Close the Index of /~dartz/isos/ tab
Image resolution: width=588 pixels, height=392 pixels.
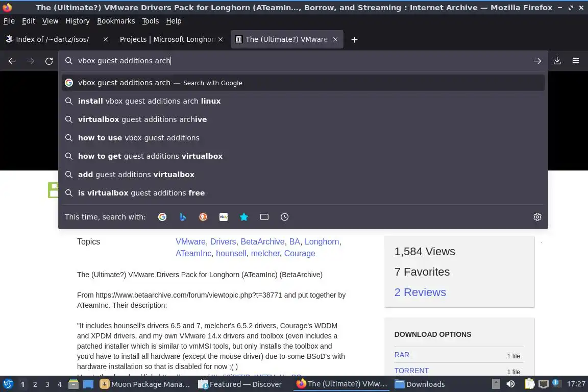106,39
